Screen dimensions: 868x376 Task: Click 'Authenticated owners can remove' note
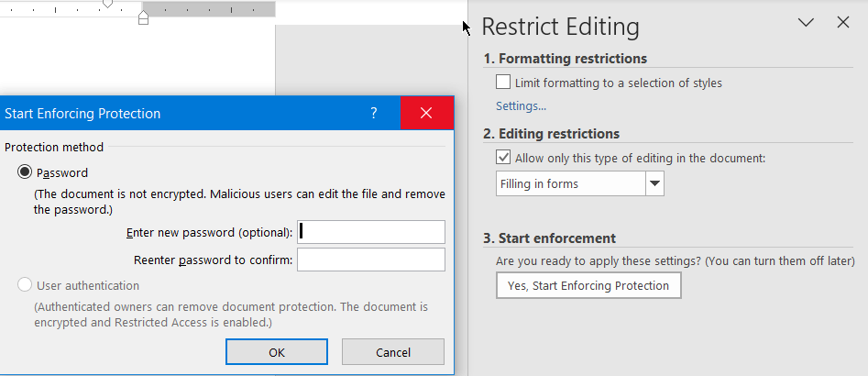pyautogui.click(x=231, y=314)
